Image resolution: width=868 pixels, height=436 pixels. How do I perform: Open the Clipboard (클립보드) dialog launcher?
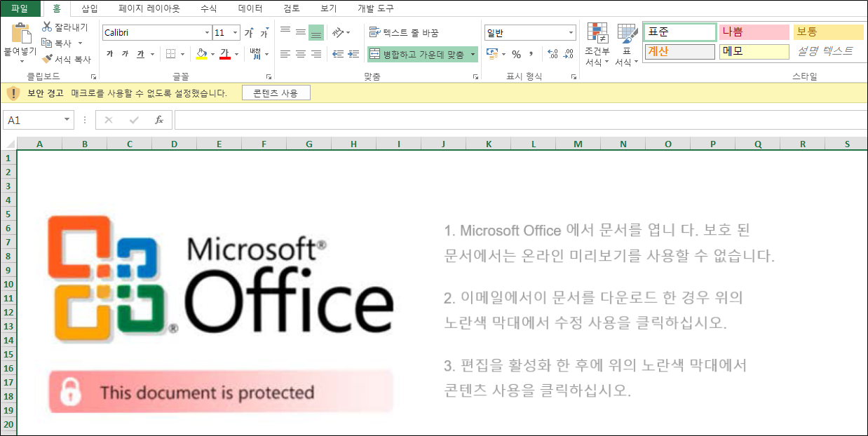[93, 76]
